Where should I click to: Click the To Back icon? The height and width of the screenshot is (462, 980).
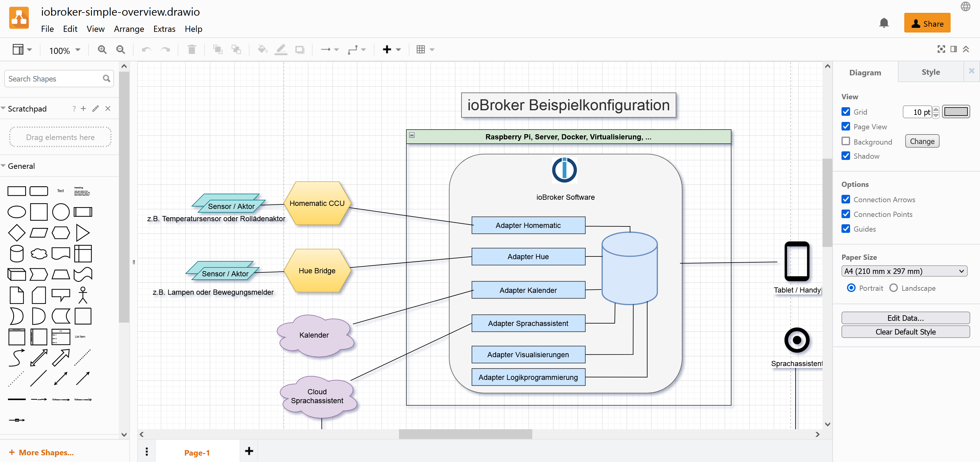pos(236,49)
